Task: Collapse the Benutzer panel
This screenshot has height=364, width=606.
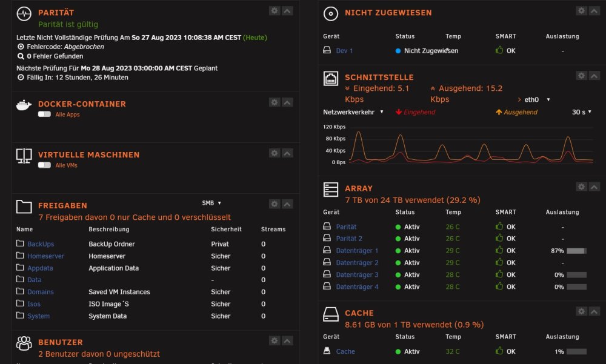Action: pyautogui.click(x=287, y=341)
